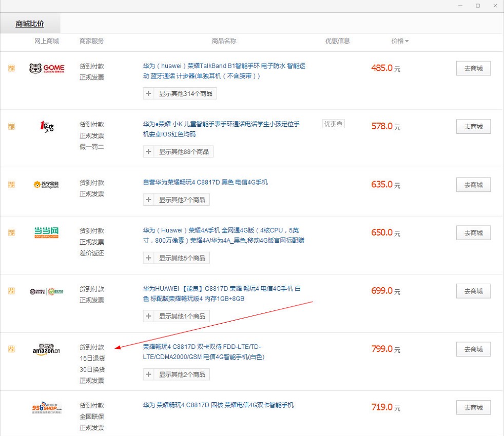Select the 商城比价 tab
The width and height of the screenshot is (504, 436).
click(x=30, y=24)
